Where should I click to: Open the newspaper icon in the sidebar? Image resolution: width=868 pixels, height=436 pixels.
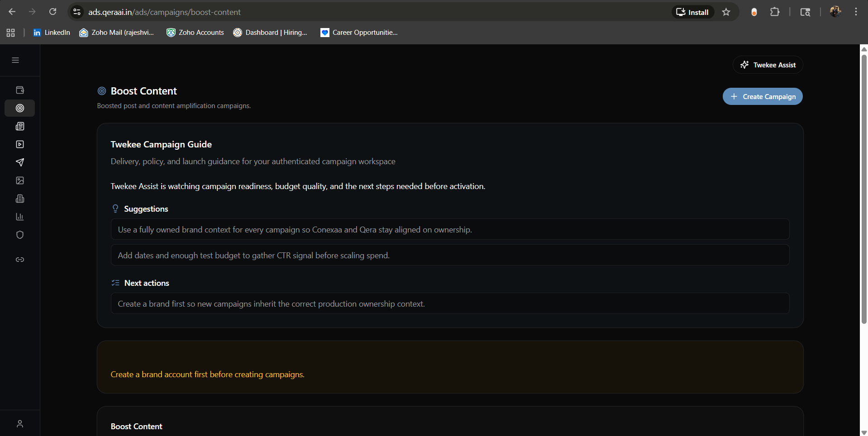(20, 126)
